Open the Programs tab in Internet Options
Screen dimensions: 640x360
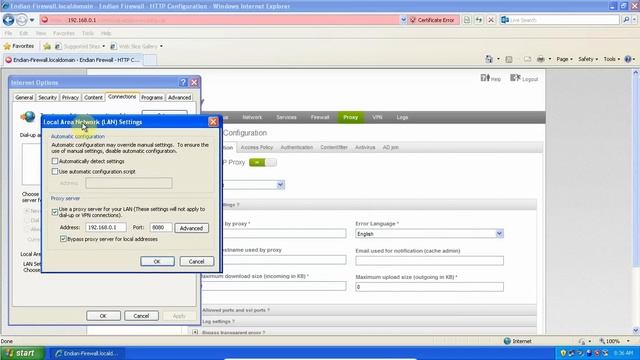152,98
